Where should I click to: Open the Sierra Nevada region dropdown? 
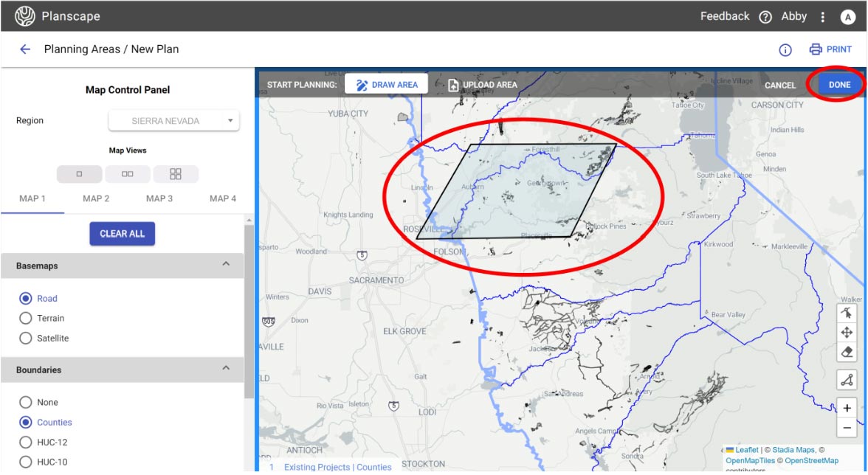point(174,121)
